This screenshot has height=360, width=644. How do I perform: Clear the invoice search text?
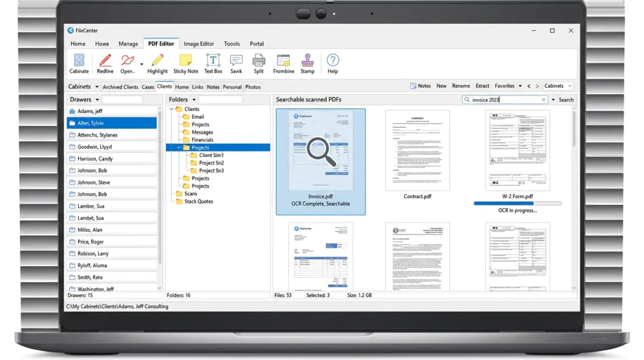tap(543, 100)
